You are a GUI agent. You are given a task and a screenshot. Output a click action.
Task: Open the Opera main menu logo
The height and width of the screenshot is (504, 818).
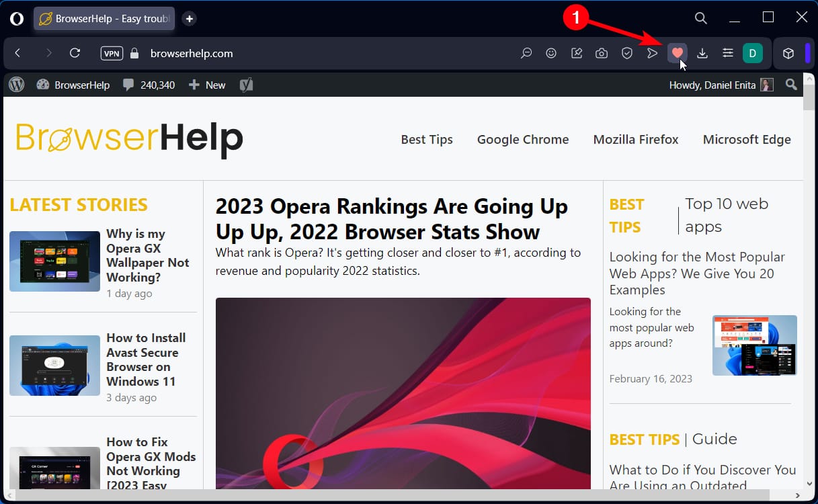(x=17, y=19)
